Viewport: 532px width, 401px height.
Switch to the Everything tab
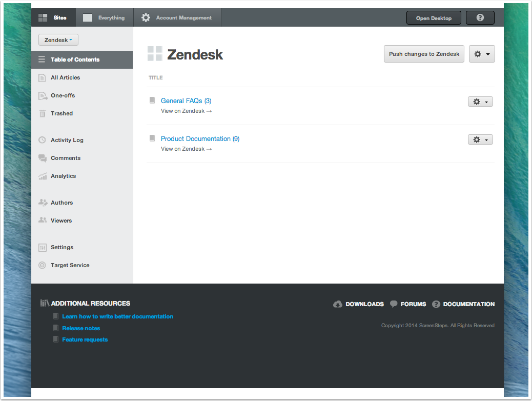pos(104,17)
